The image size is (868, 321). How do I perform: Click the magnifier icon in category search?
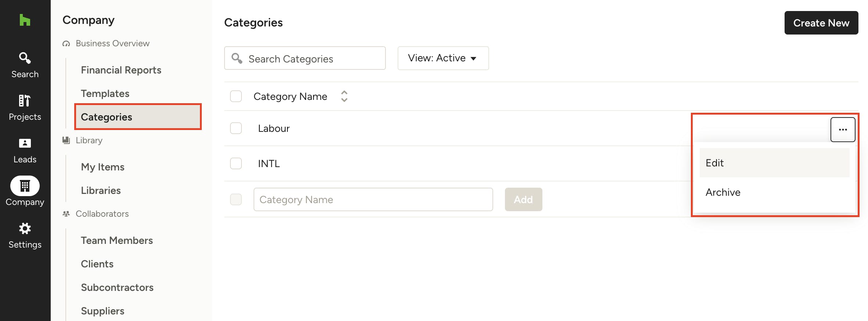tap(237, 58)
